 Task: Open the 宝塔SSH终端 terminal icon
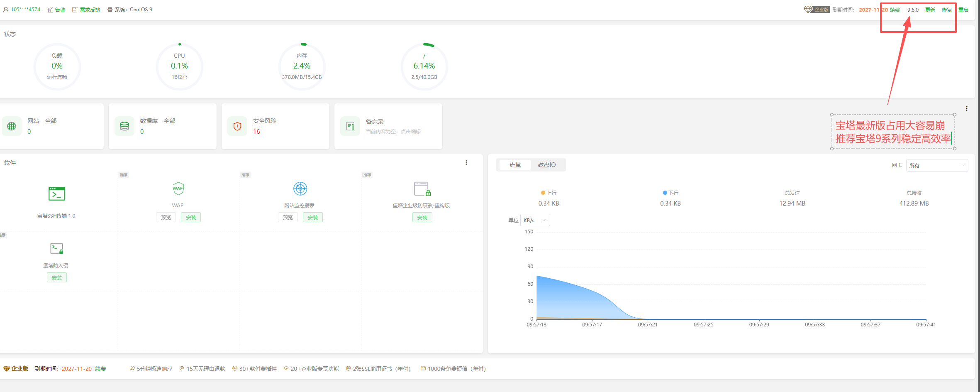coord(56,194)
